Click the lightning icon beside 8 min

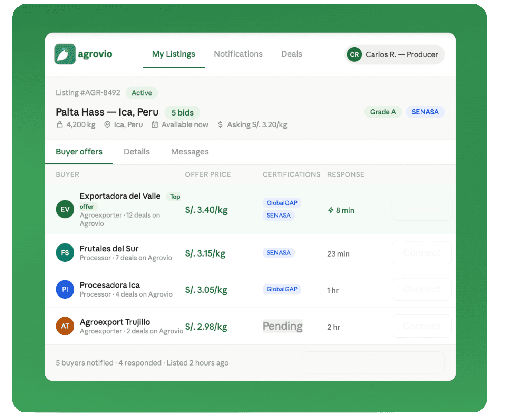pyautogui.click(x=331, y=210)
